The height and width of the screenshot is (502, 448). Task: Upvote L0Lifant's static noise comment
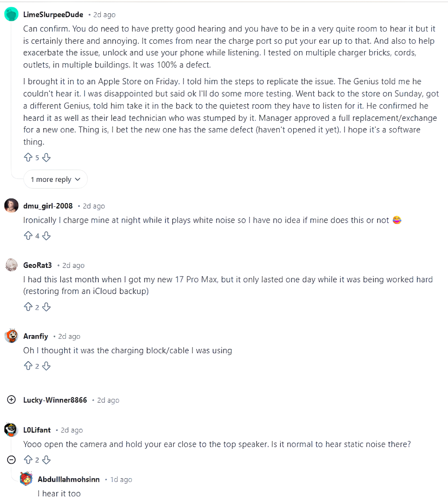pyautogui.click(x=27, y=460)
